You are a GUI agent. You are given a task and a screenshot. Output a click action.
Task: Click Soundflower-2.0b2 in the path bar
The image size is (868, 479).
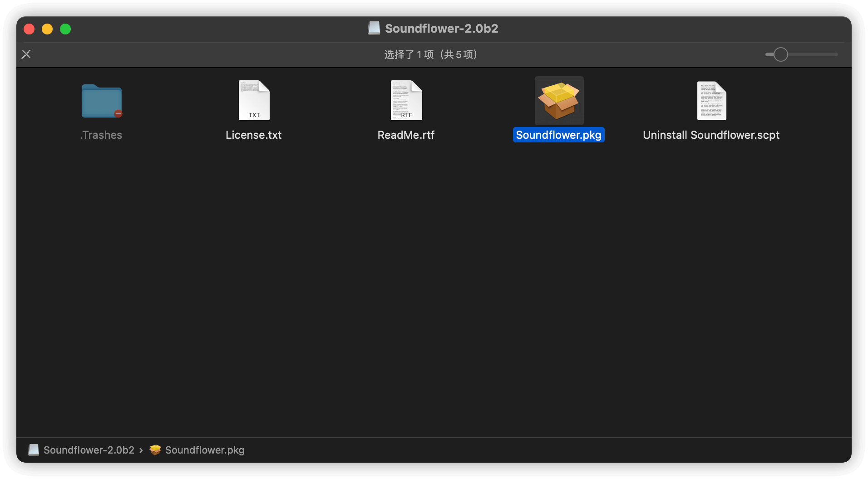pyautogui.click(x=89, y=450)
